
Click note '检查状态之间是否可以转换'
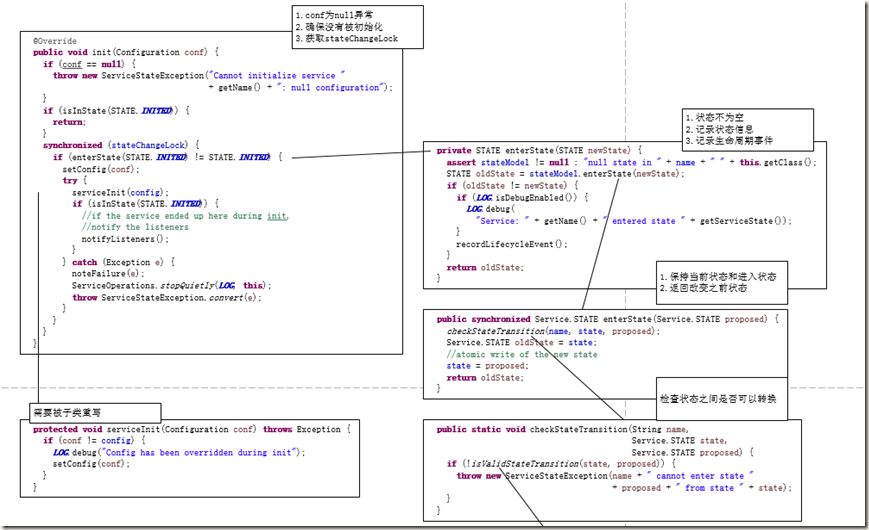tap(718, 399)
